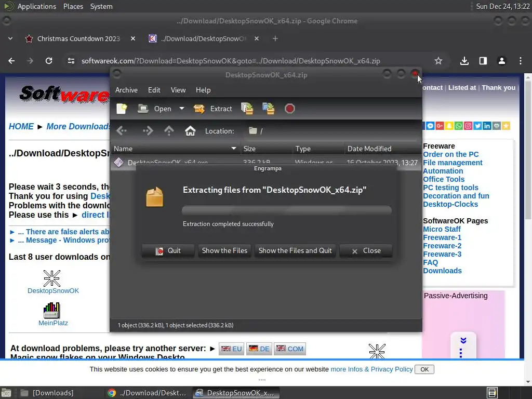The height and width of the screenshot is (399, 532).
Task: Go back with the archive back arrow
Action: [121, 131]
